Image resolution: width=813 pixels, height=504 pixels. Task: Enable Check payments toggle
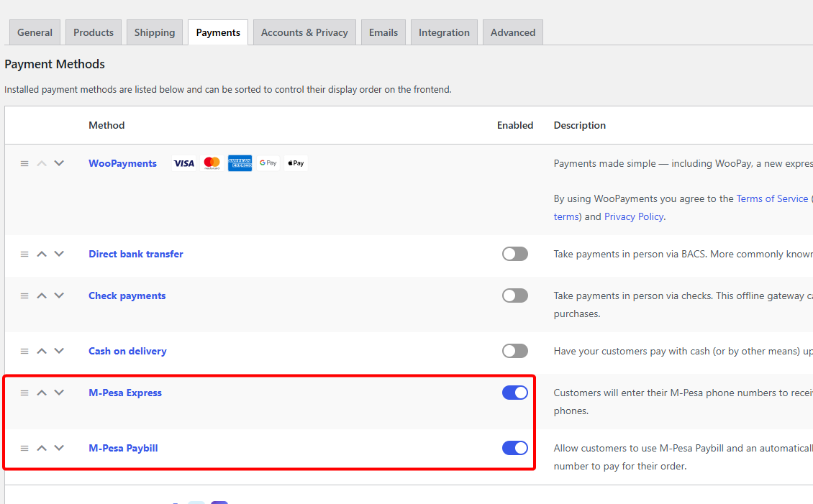(x=515, y=295)
